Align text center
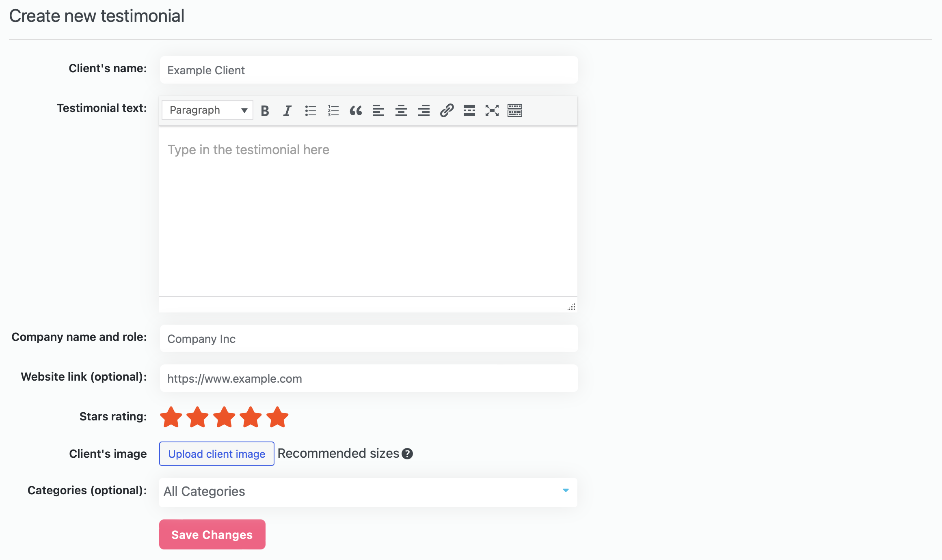Viewport: 942px width, 560px height. (x=401, y=110)
